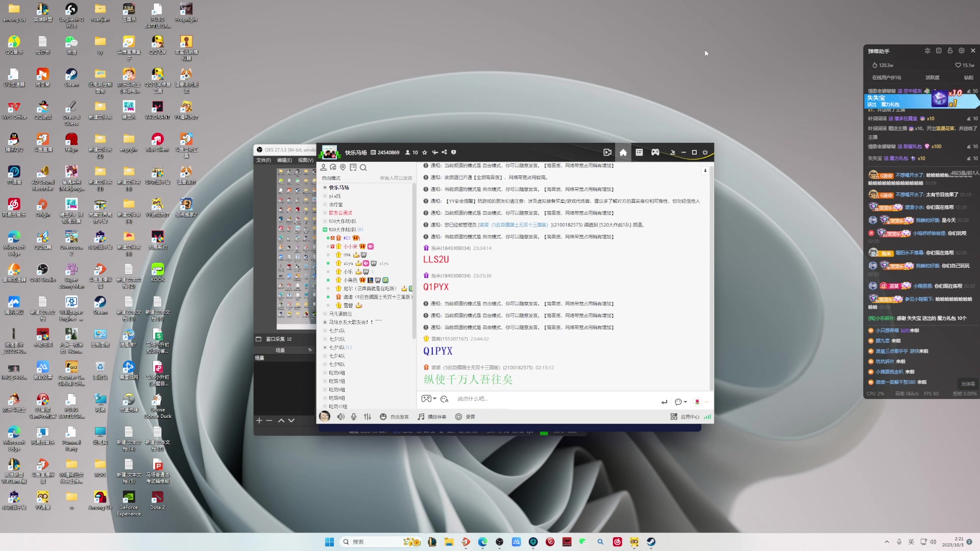Locate my position with the pin icon
Screen dimensions: 980x551
(343, 167)
